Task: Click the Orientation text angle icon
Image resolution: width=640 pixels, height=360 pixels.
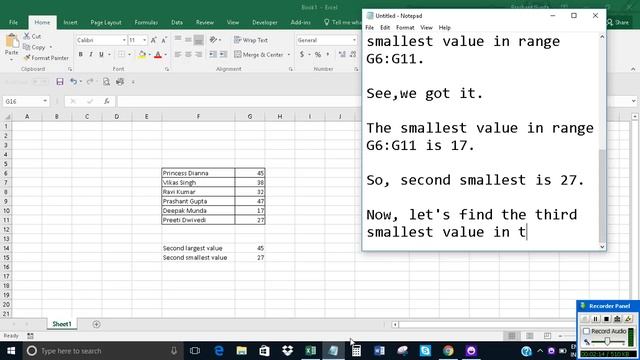Action: pyautogui.click(x=213, y=40)
